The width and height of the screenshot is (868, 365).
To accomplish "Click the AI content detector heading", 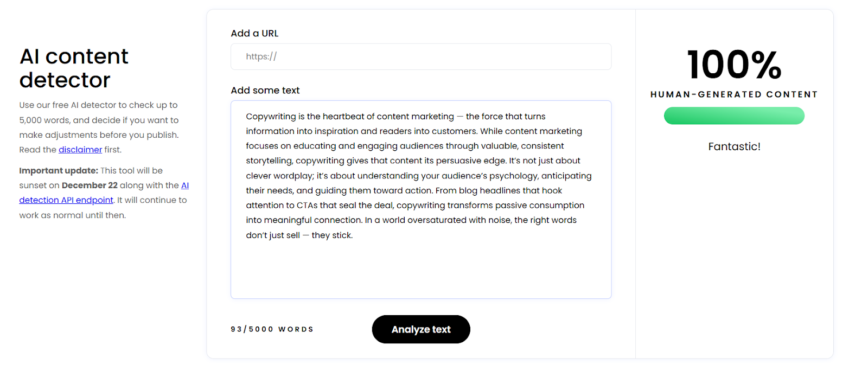I will [x=74, y=68].
